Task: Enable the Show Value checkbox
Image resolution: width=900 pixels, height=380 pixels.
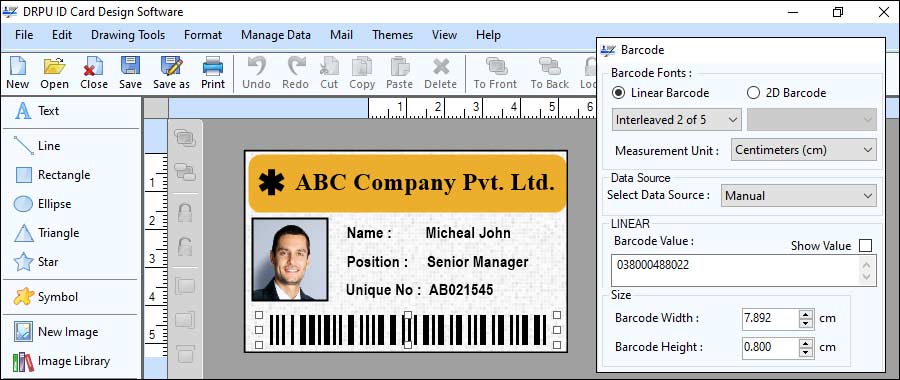Action: (865, 246)
